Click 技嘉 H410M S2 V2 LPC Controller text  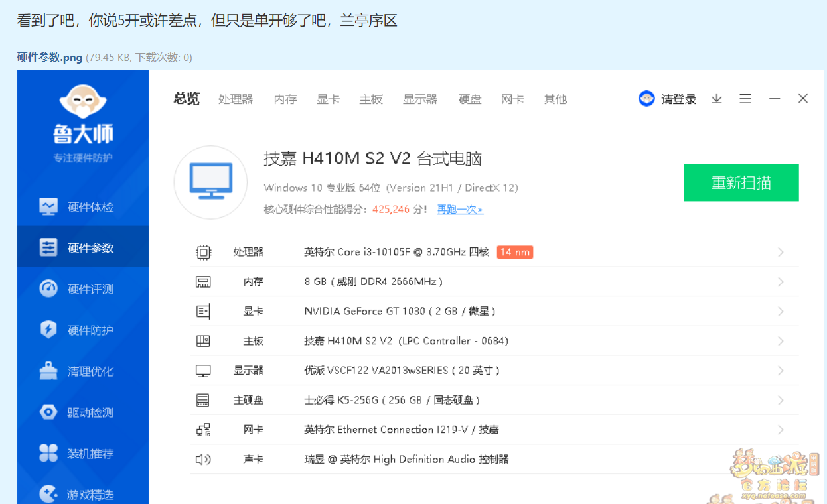pos(406,341)
